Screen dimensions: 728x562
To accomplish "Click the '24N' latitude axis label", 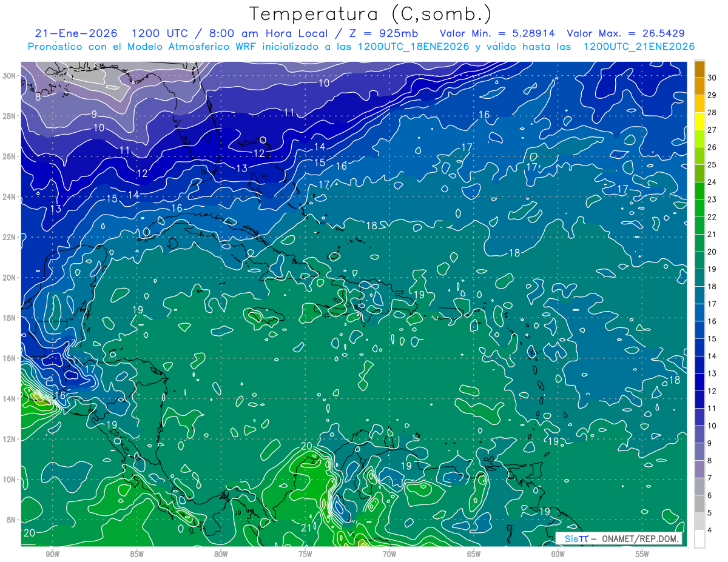I will click(x=9, y=196).
